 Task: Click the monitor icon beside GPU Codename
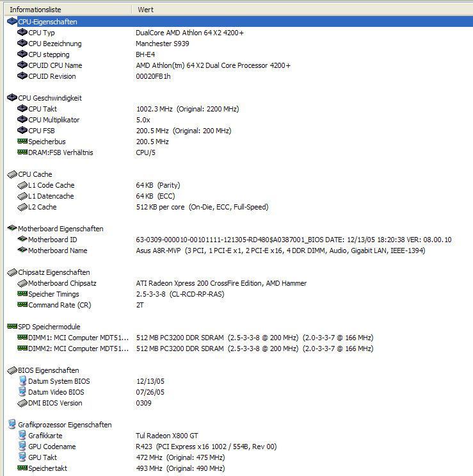pos(22,446)
